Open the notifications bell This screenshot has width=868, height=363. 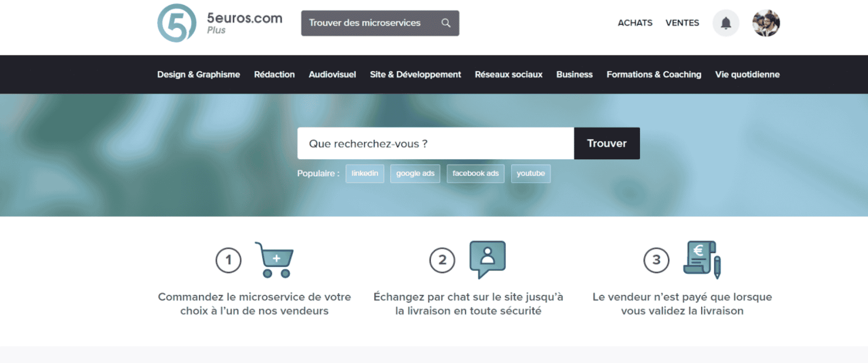coord(726,23)
